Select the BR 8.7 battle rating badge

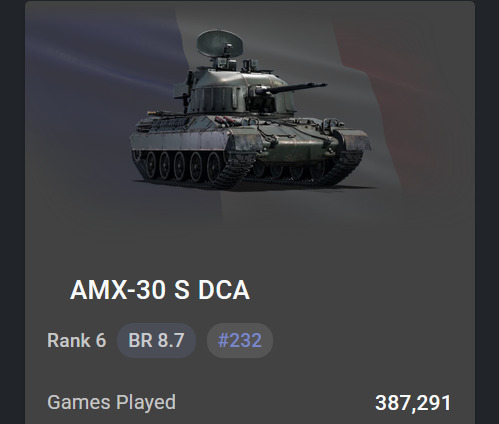click(156, 340)
